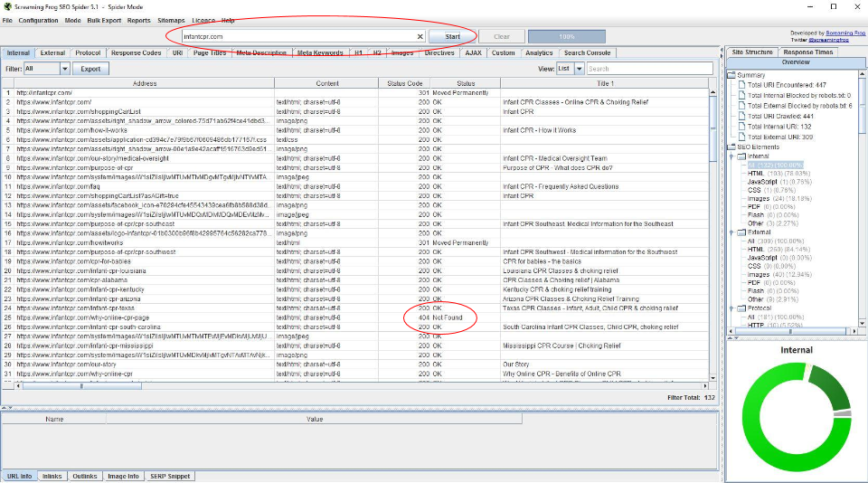Select the 'Our Story' title cell

(x=516, y=365)
